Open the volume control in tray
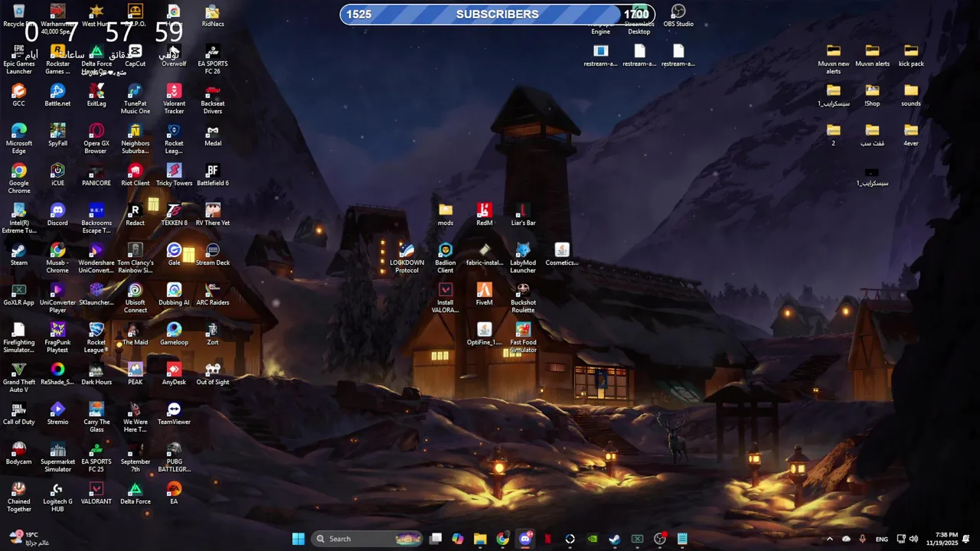The image size is (980, 551). click(x=913, y=539)
